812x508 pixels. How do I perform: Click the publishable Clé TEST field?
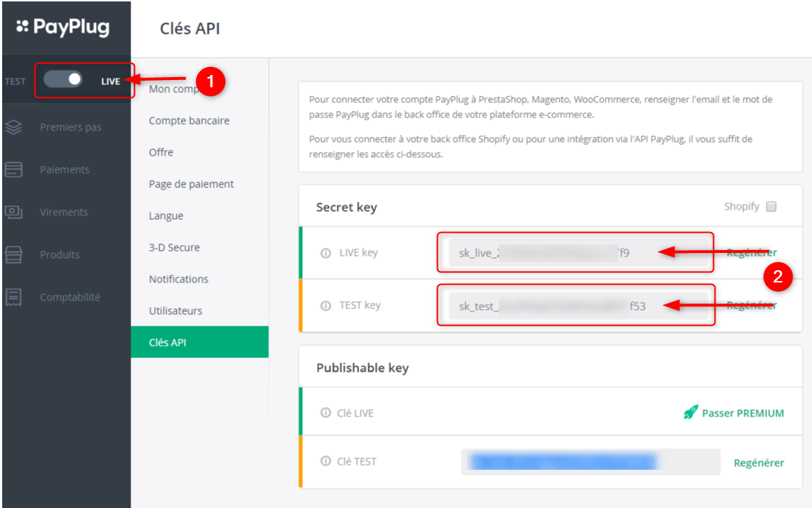coord(591,461)
